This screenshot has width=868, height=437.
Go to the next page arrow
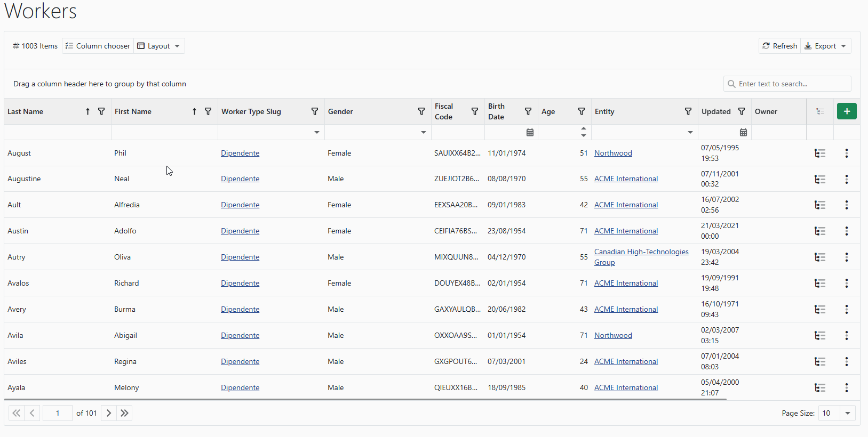click(x=109, y=413)
